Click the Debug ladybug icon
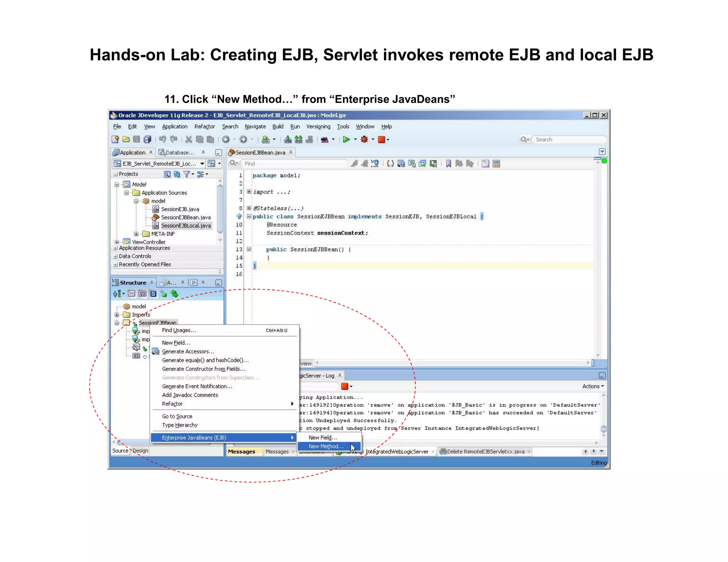The image size is (728, 562). tap(364, 140)
